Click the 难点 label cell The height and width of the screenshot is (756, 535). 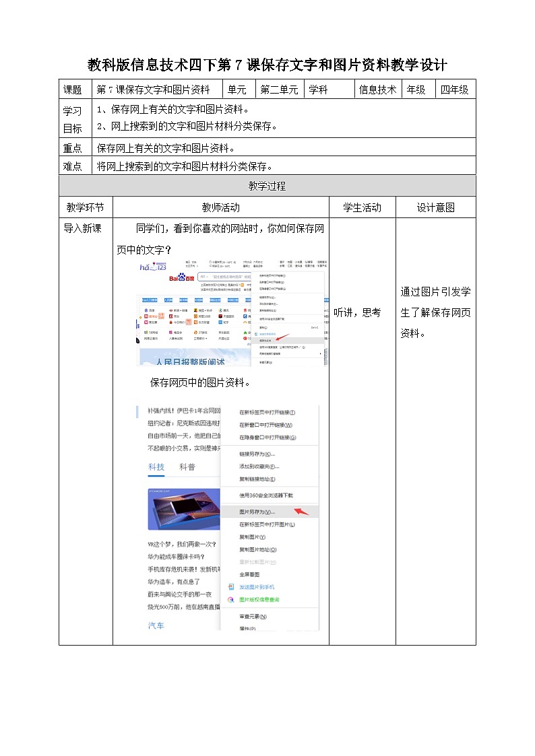pyautogui.click(x=75, y=166)
